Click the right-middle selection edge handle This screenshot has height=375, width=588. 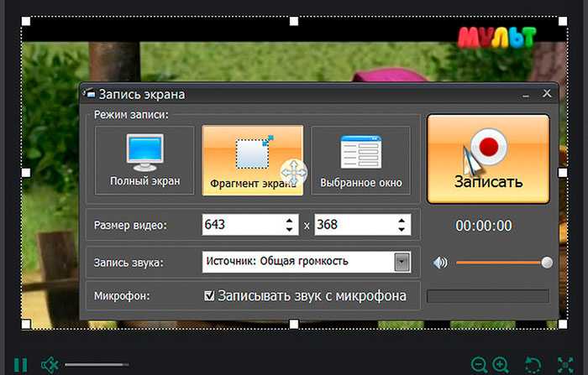coord(563,173)
